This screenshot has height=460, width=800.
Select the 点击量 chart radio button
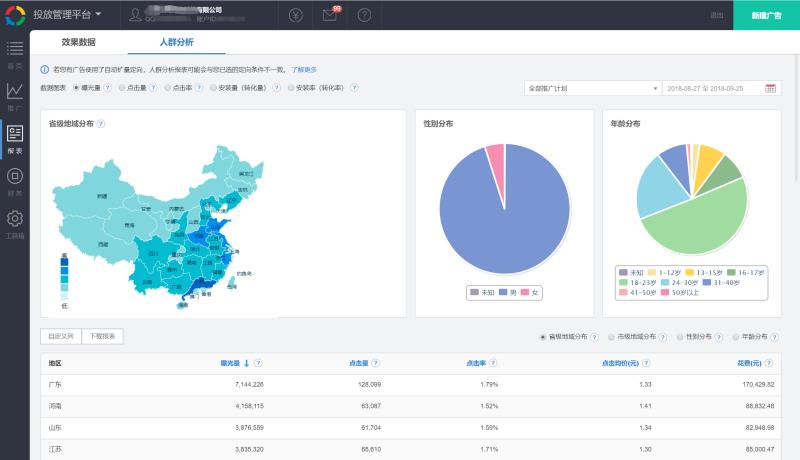[x=122, y=88]
